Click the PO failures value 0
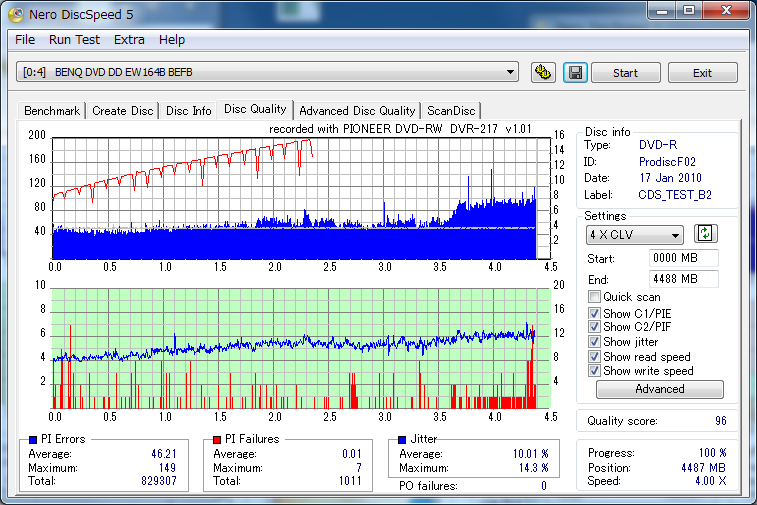This screenshot has height=505, width=757. click(544, 486)
